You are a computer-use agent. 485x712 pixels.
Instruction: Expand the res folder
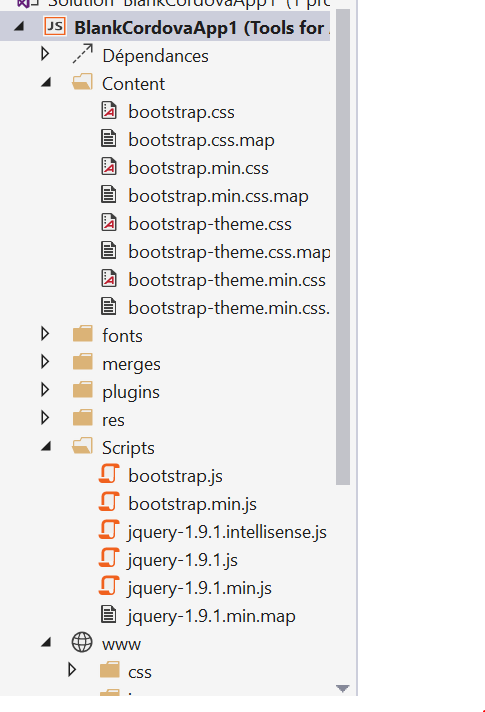[x=45, y=418]
